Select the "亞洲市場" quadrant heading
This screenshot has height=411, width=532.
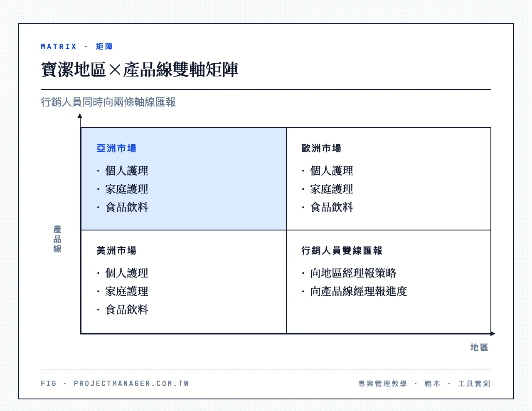116,148
